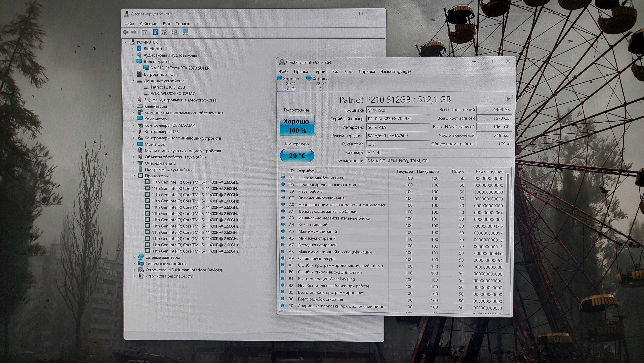Open Сервис menu in CrystalDiskInfo
Screen dimensions: 644x363
point(320,71)
